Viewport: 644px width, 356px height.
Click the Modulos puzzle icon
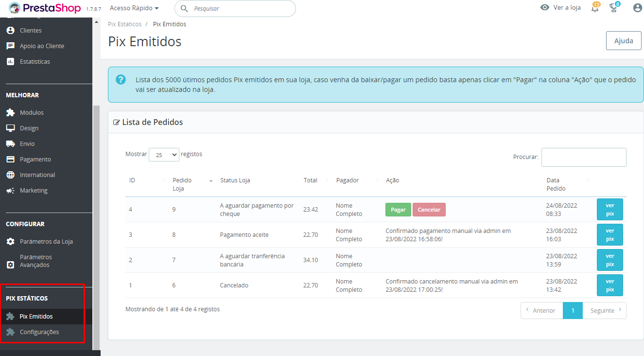tap(10, 112)
